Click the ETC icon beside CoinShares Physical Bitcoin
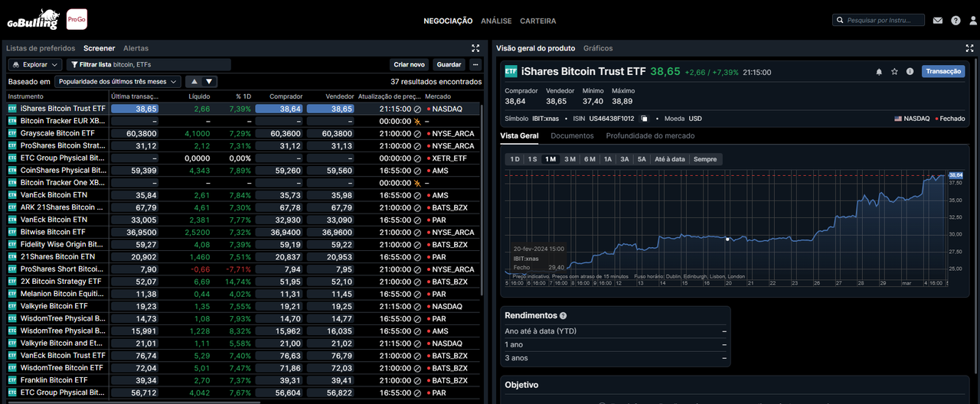Screen dimensions: 980x404 coord(12,171)
